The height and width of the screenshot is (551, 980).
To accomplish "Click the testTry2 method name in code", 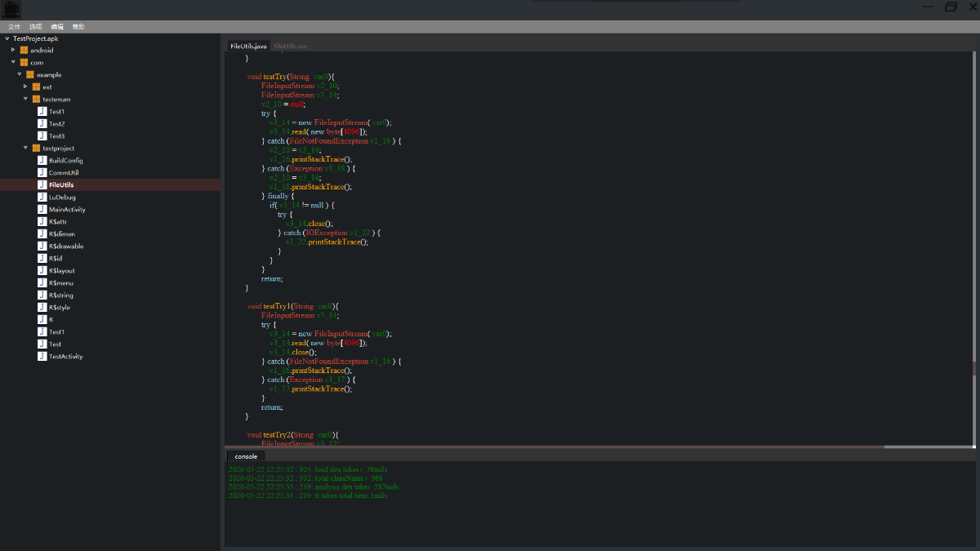I will 276,434.
